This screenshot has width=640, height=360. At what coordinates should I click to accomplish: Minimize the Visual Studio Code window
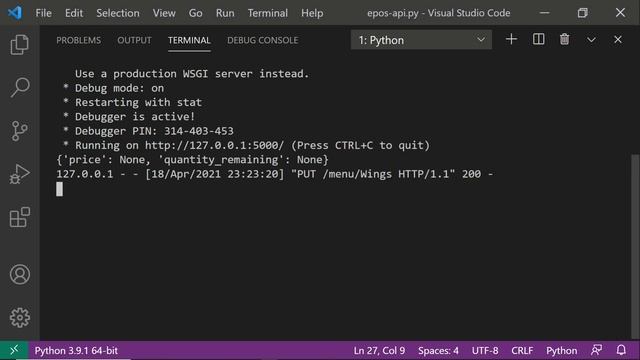pos(544,13)
